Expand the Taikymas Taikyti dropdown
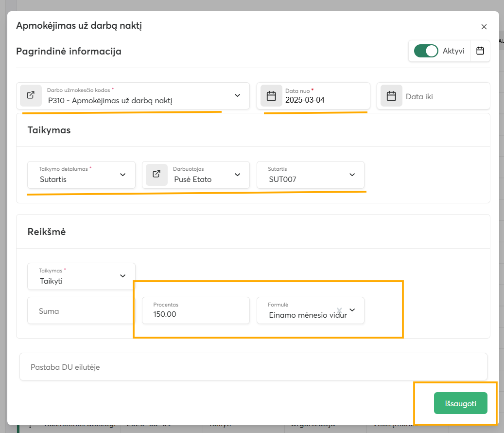This screenshot has width=504, height=433. (x=81, y=276)
